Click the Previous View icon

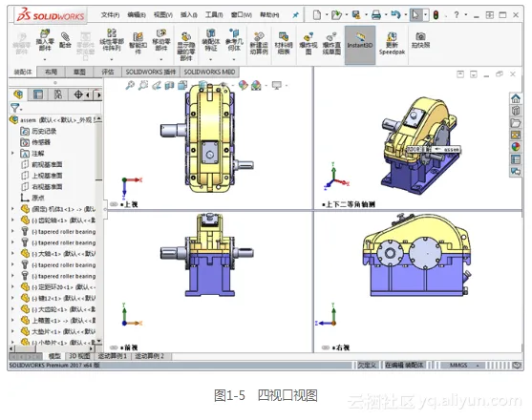157,85
